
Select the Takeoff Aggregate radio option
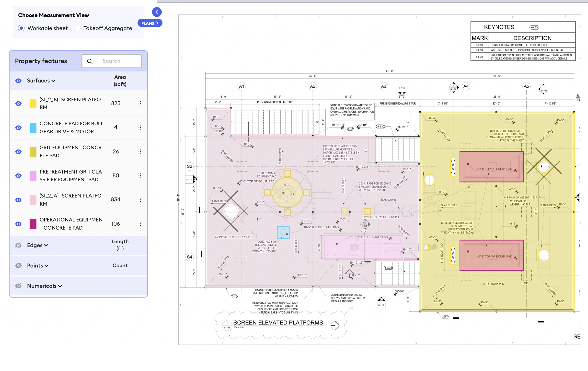[77, 28]
